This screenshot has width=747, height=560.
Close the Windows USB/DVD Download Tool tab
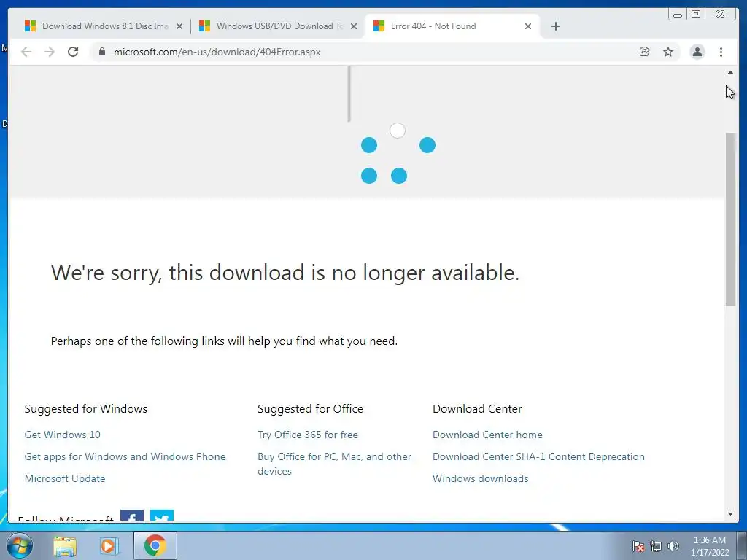354,26
